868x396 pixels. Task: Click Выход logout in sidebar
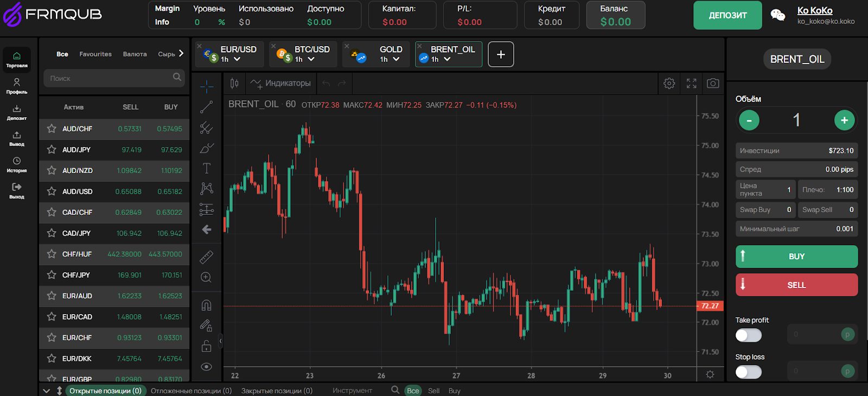point(17,191)
